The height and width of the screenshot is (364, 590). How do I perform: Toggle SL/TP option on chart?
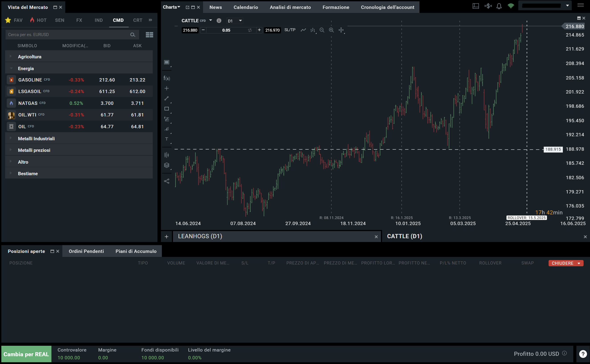click(290, 30)
